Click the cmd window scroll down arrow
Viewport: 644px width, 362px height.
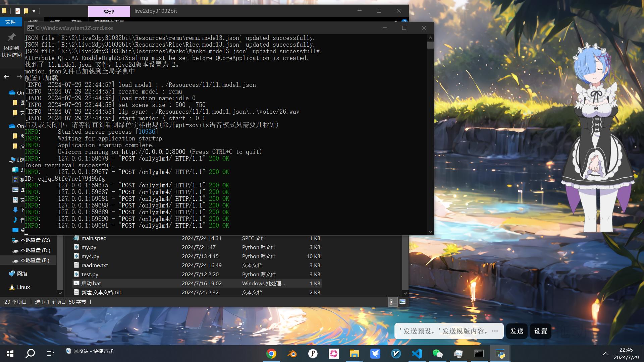430,232
